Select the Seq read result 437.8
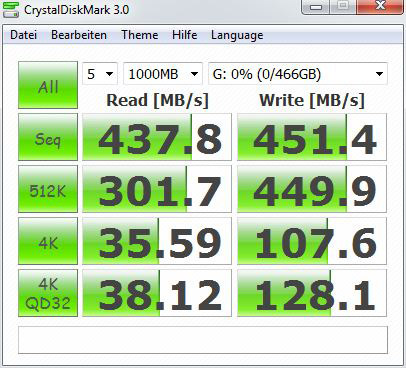Screen dimensions: 406x368 tap(157, 137)
